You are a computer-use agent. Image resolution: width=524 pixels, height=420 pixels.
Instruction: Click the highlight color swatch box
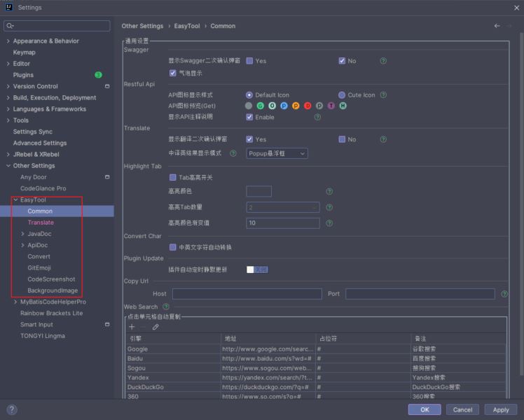[258, 192]
